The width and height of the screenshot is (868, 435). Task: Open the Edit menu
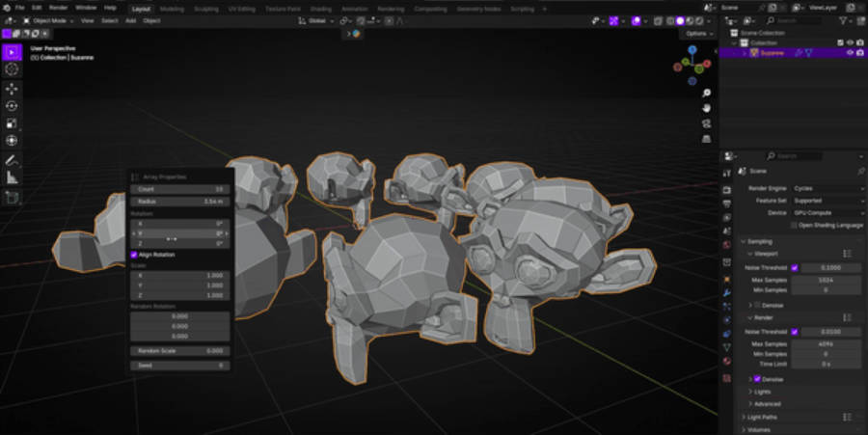coord(37,8)
